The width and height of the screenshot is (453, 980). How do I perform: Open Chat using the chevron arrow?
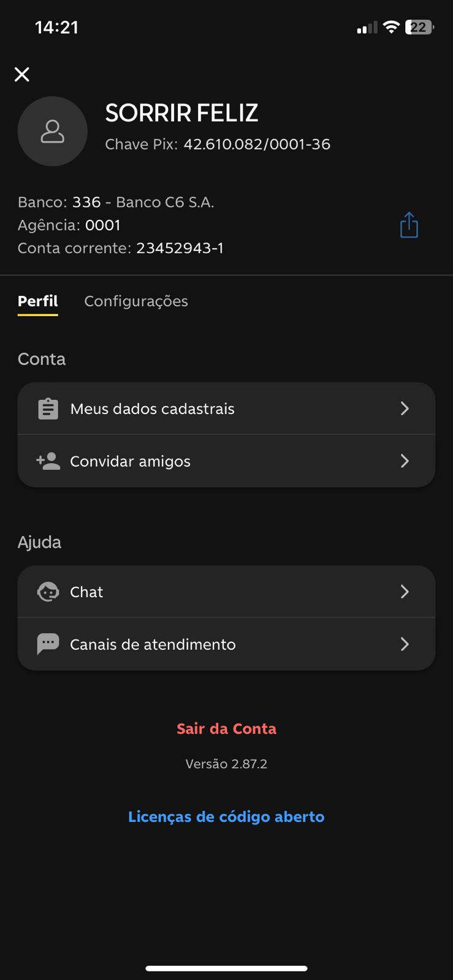click(405, 592)
